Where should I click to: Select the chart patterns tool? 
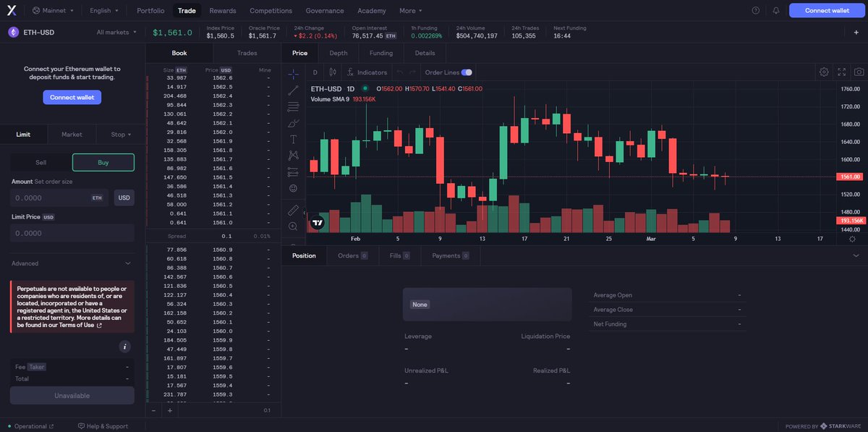tap(293, 156)
